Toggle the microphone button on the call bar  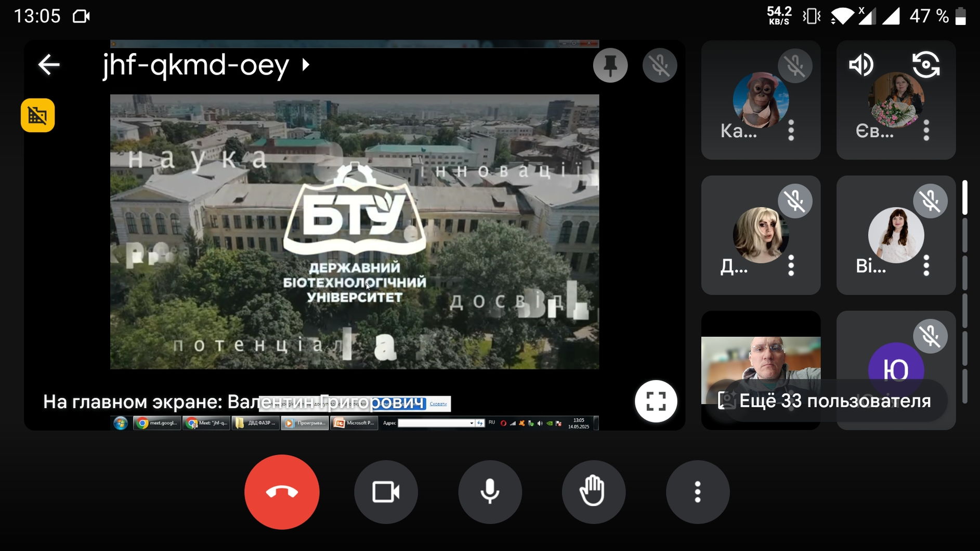490,492
